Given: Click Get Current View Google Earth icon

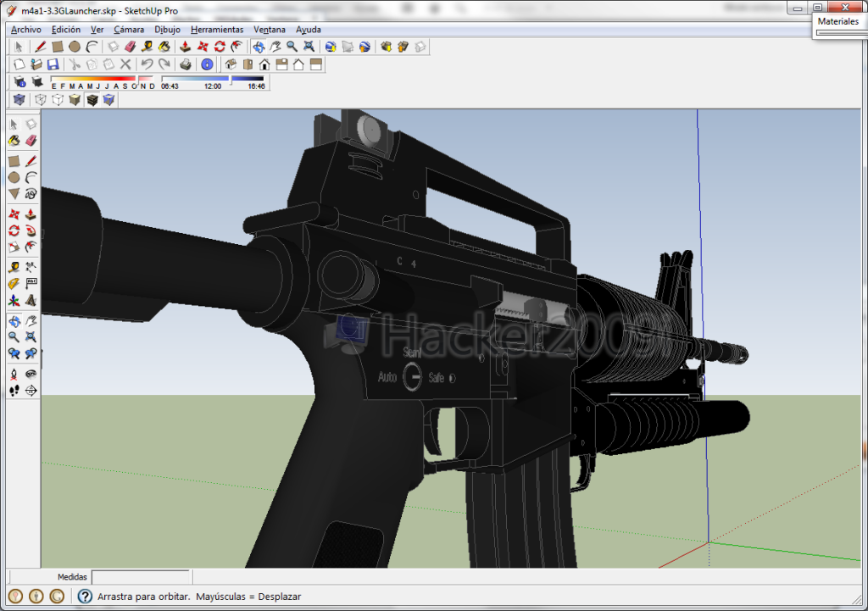Looking at the screenshot, I should [331, 47].
